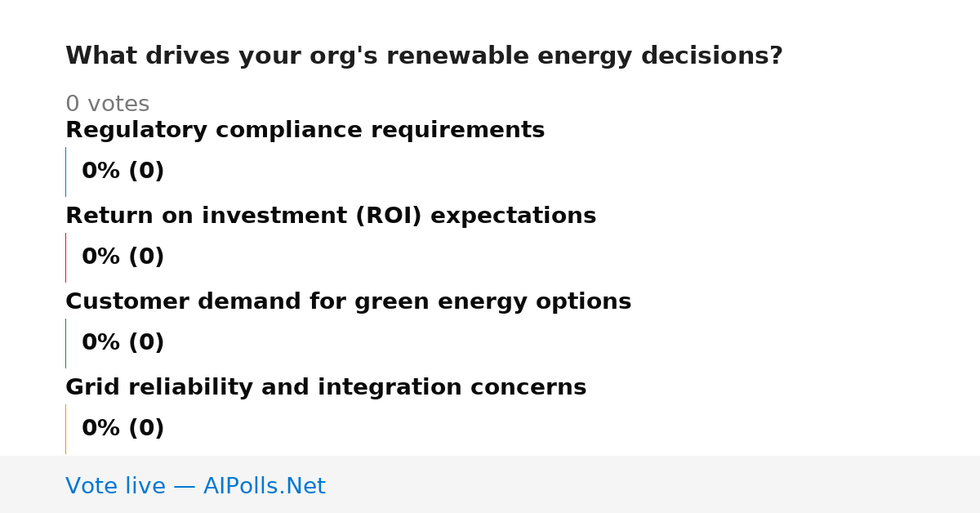This screenshot has height=513, width=980.
Task: Click Vote live text in footer
Action: pyautogui.click(x=115, y=486)
